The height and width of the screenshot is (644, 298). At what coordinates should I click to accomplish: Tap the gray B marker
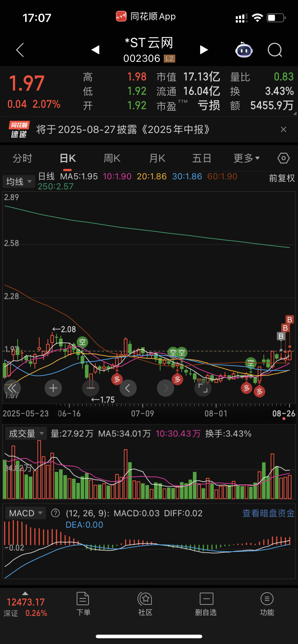[x=281, y=336]
